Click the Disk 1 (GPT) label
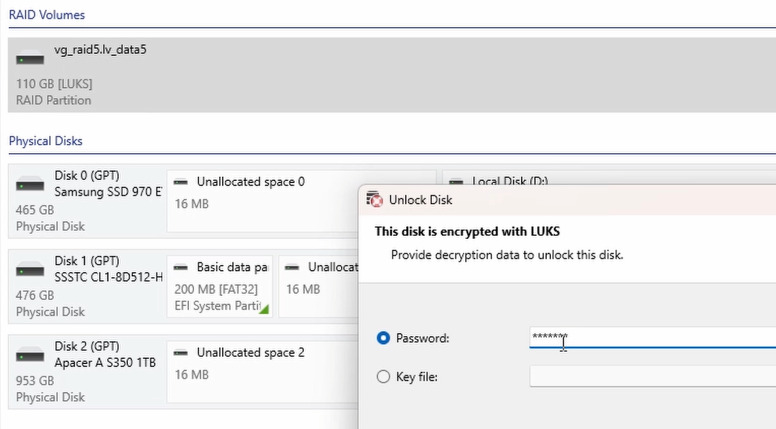This screenshot has height=429, width=776. click(x=87, y=261)
